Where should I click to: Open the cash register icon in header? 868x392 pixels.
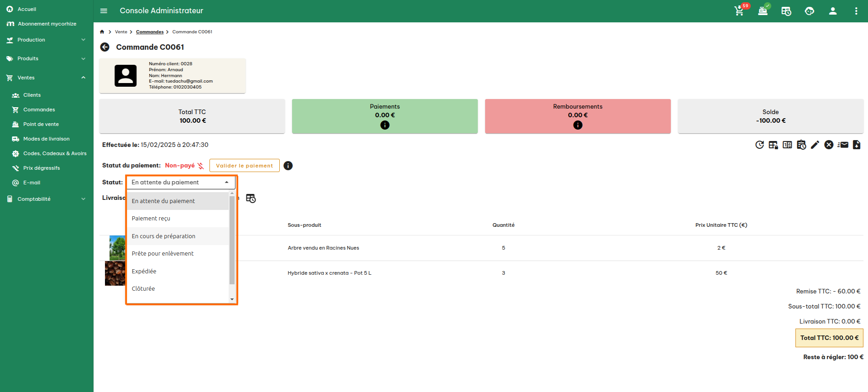[x=763, y=10]
